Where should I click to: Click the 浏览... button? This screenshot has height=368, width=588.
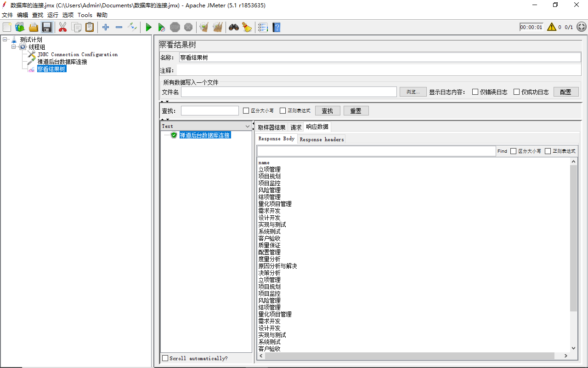(413, 92)
